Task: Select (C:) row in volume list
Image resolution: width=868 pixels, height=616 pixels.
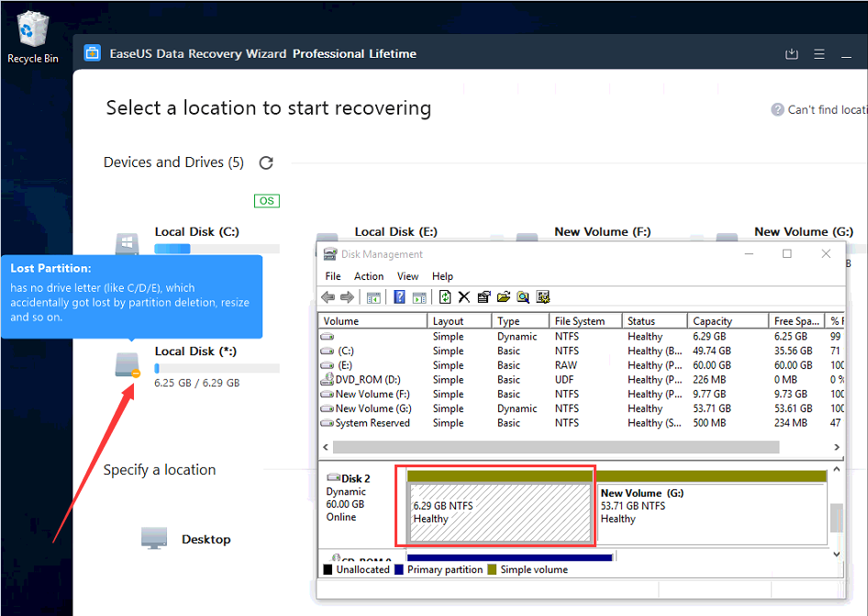Action: click(581, 351)
